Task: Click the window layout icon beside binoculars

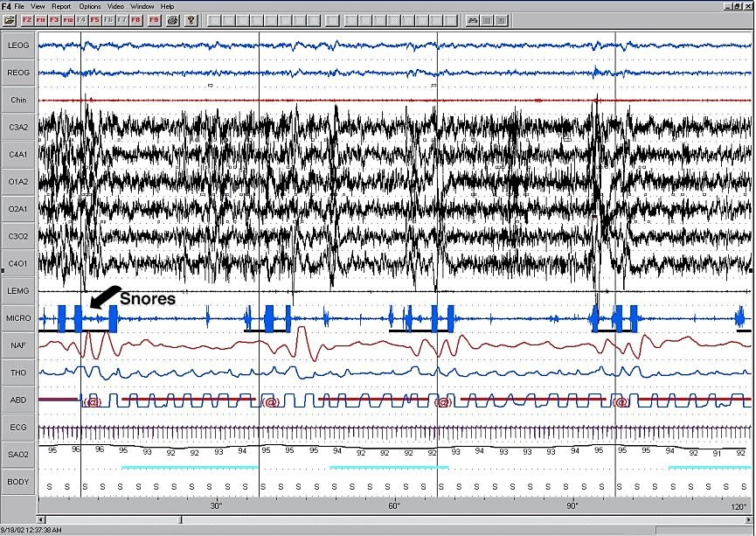Action: coord(487,20)
